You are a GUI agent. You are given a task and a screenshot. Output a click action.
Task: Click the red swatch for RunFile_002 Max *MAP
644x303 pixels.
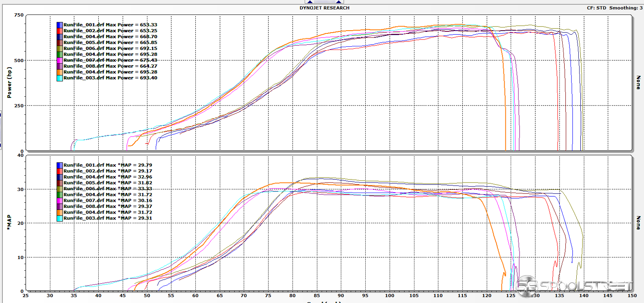60,171
